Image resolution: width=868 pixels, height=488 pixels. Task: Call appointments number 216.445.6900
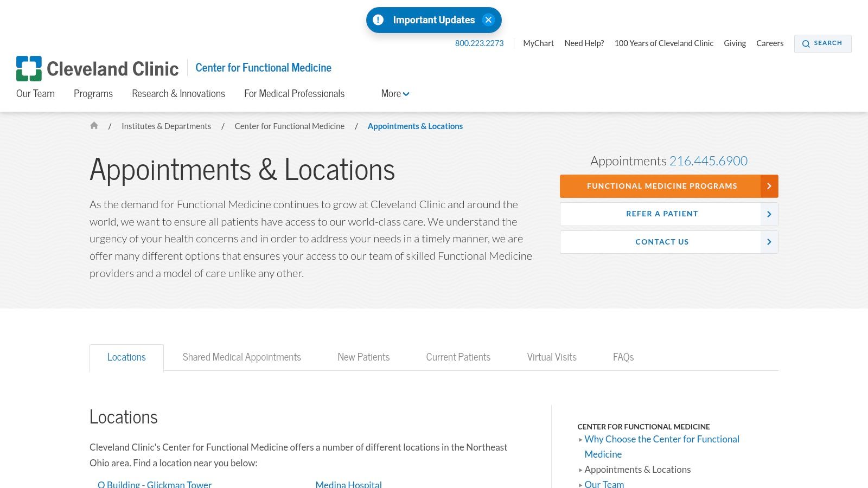pos(708,161)
